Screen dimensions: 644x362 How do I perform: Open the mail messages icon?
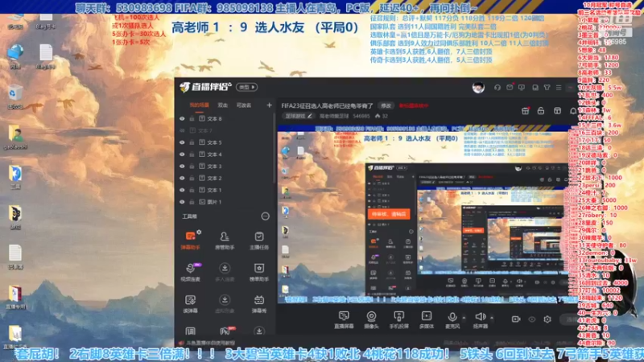point(510,88)
